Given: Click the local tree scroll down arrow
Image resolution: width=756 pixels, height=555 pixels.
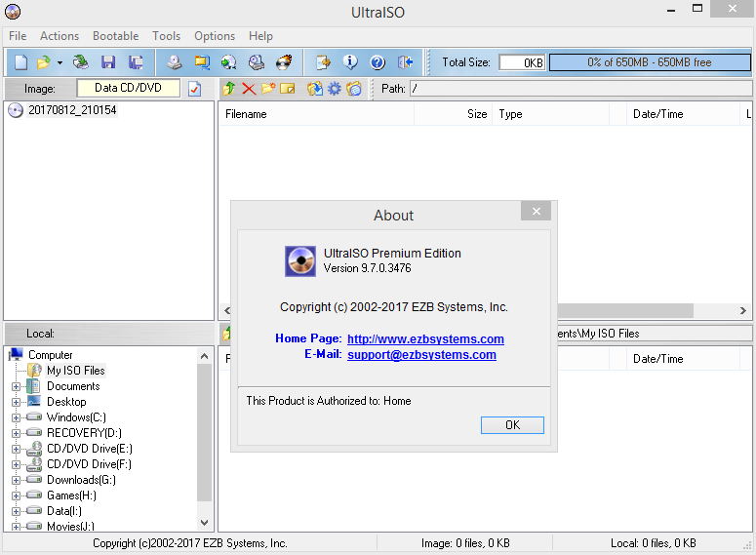Looking at the screenshot, I should 205,523.
